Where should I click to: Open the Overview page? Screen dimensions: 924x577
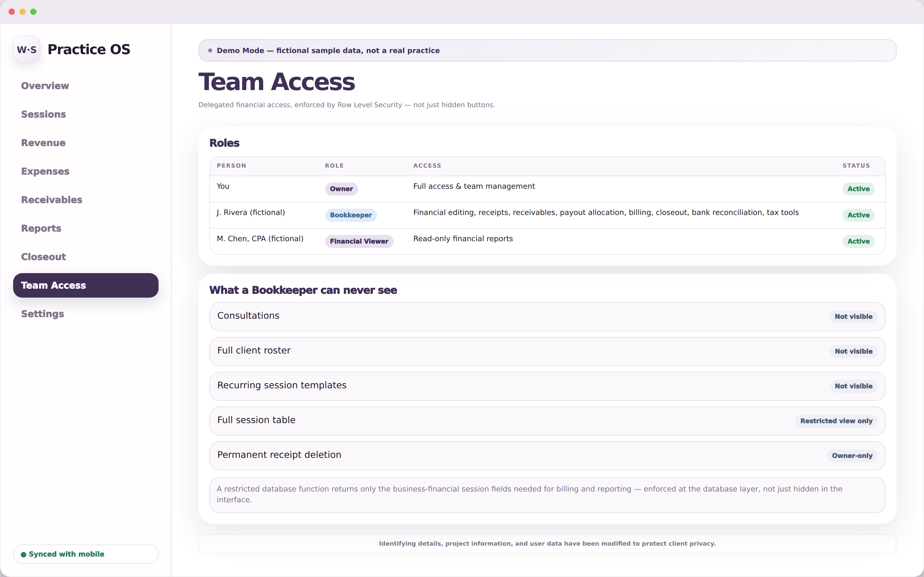(x=45, y=86)
